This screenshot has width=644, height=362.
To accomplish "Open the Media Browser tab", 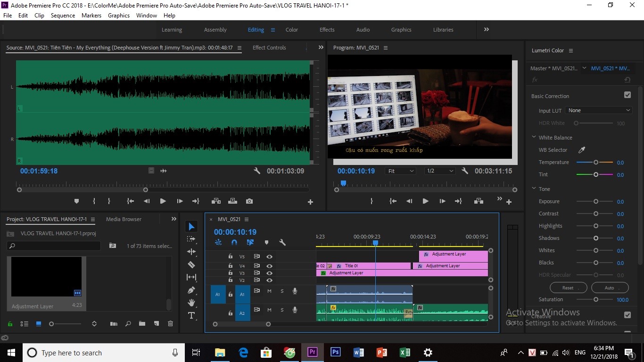I will pos(124,219).
